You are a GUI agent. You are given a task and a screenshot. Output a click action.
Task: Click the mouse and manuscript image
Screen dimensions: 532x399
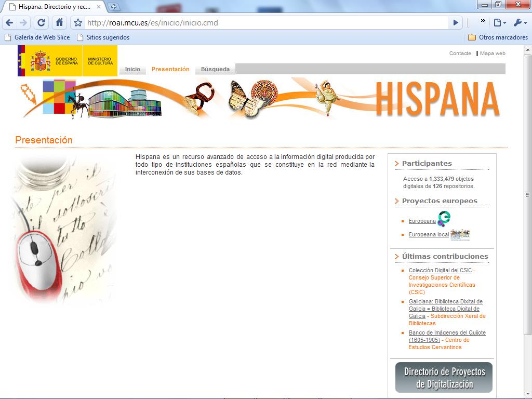point(64,230)
